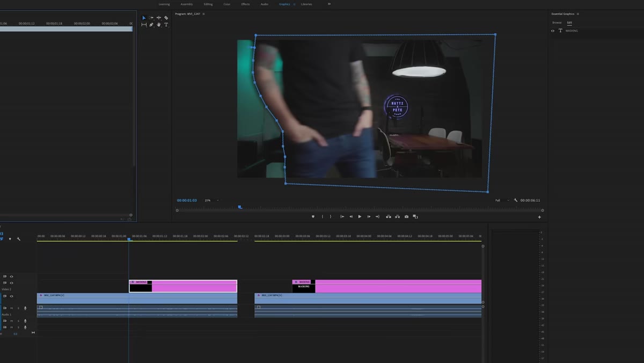
Task: Click the program monitor playhead scrubber
Action: (240, 207)
